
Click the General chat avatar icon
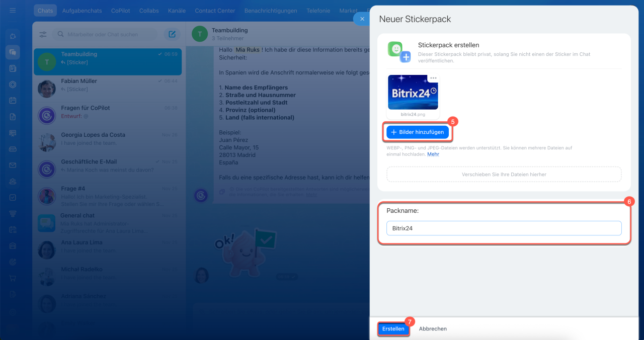47,223
